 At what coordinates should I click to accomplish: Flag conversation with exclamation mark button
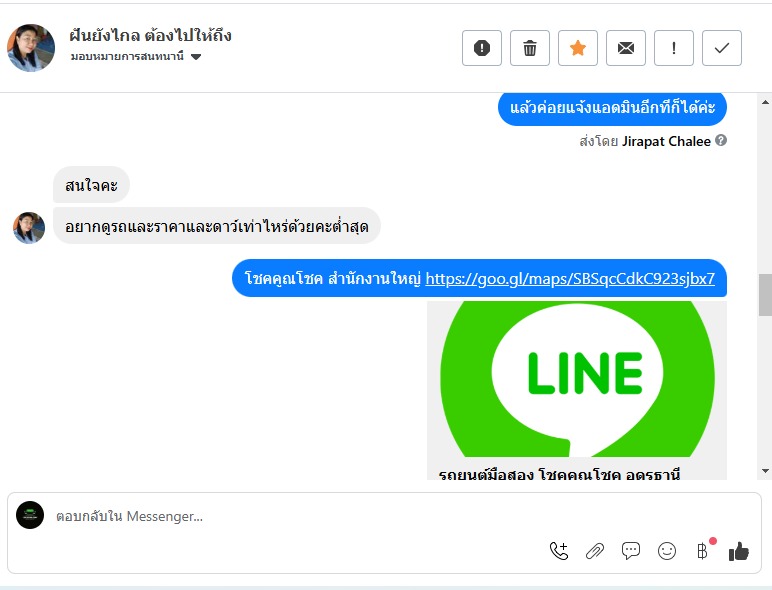[x=674, y=48]
